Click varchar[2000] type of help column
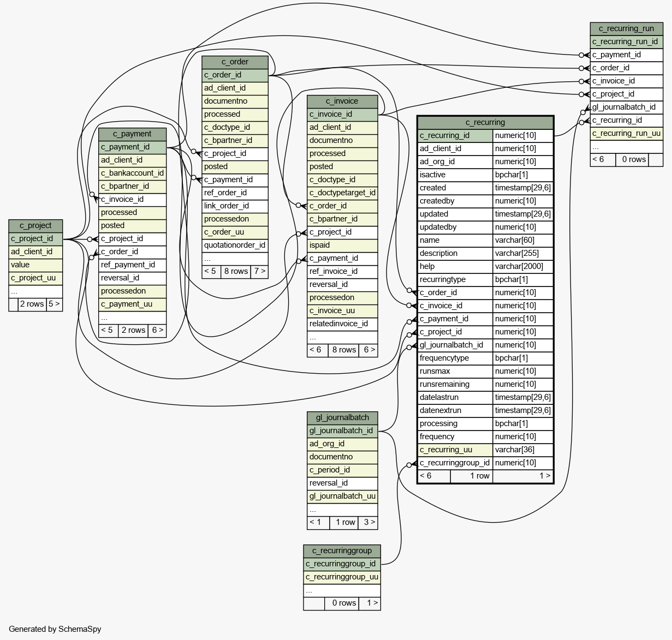This screenshot has height=640, width=672. coord(523,267)
